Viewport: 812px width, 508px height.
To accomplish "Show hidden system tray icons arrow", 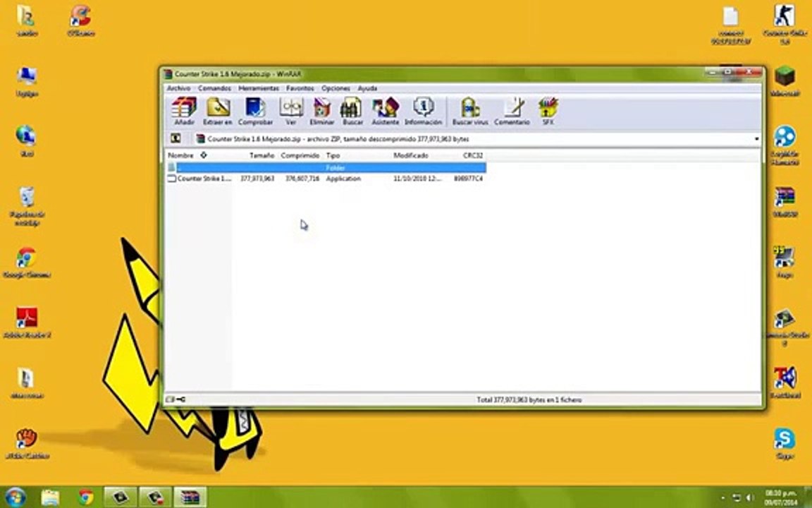I will [723, 498].
